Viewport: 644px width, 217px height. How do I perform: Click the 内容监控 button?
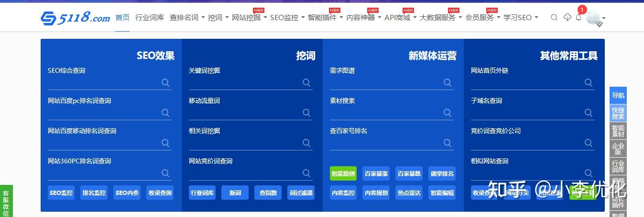(343, 193)
